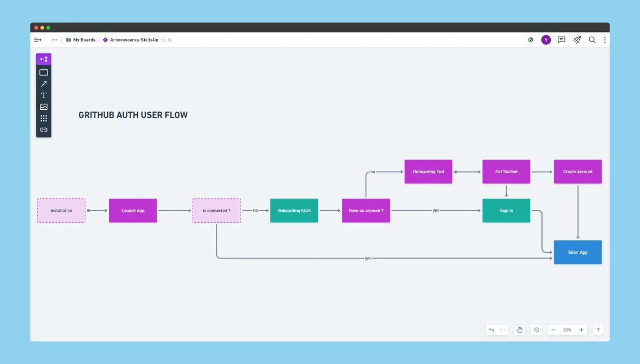Click the macOS green fullscreen button
Image resolution: width=640 pixels, height=364 pixels.
[x=49, y=27]
